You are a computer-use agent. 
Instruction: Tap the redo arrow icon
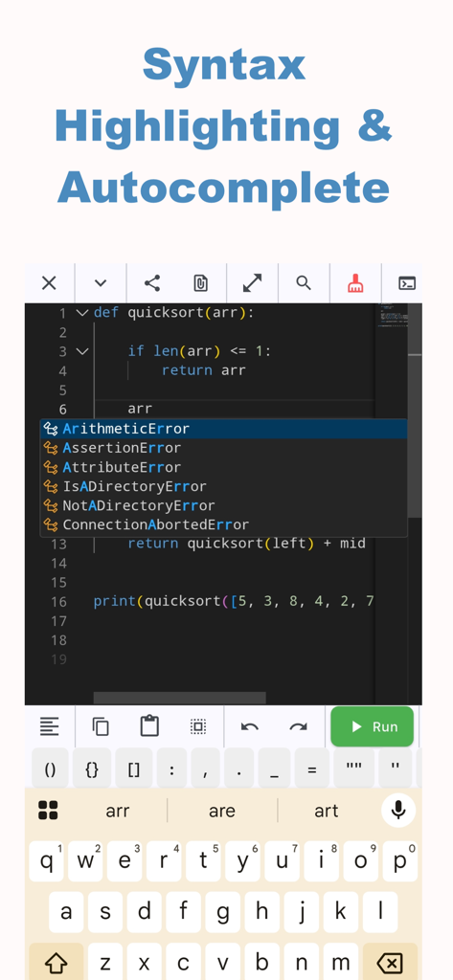pos(299,726)
